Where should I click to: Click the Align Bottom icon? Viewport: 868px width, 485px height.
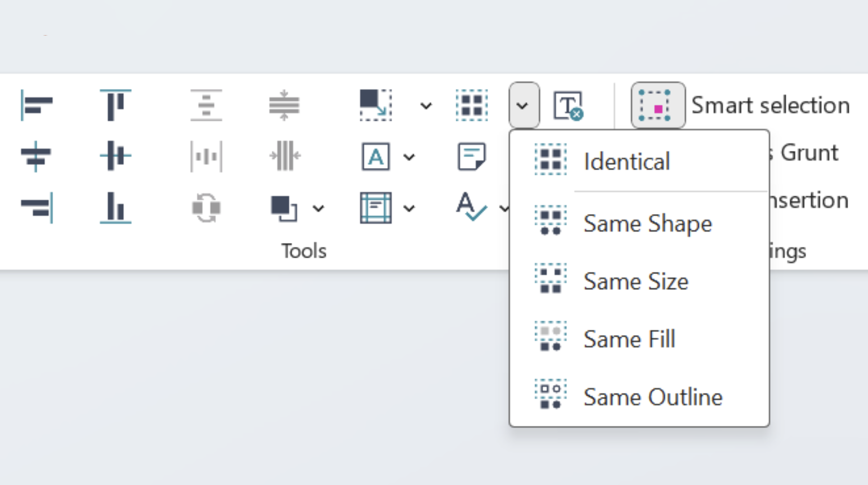click(115, 208)
